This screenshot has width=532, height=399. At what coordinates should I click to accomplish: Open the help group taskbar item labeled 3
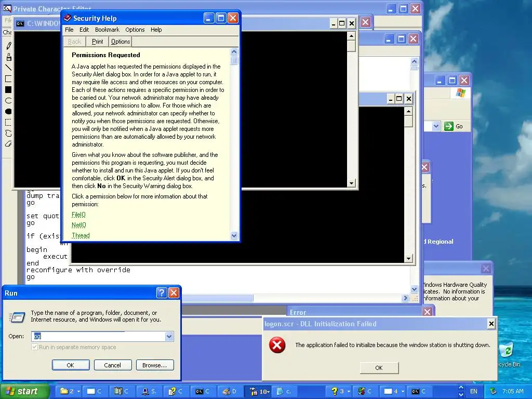pyautogui.click(x=340, y=391)
